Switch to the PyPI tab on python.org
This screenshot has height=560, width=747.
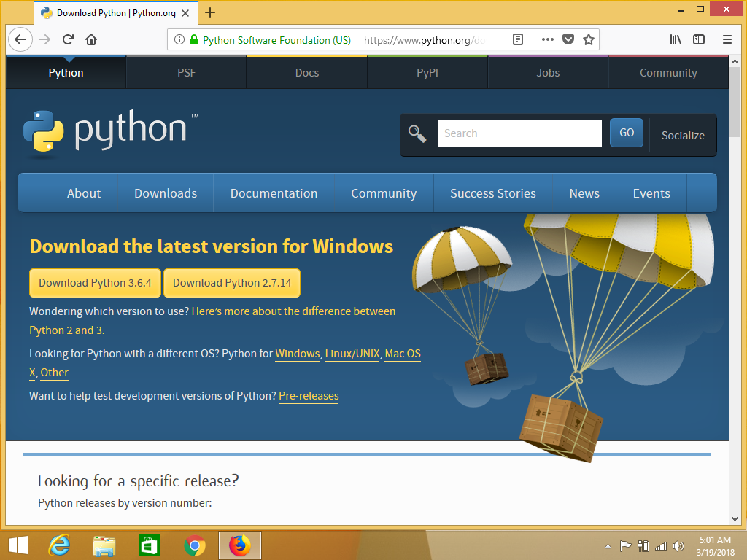[x=427, y=72]
